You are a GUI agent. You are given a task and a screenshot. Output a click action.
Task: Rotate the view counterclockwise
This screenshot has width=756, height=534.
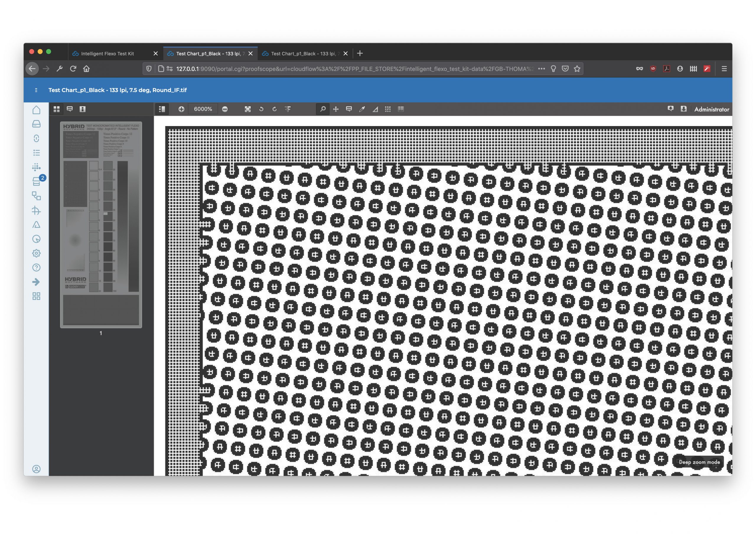[261, 109]
